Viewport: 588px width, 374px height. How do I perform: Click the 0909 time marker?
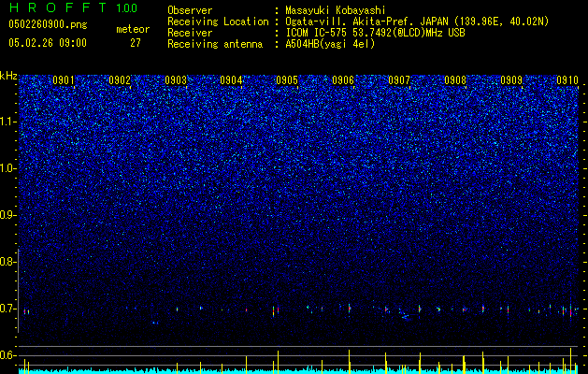pos(511,80)
